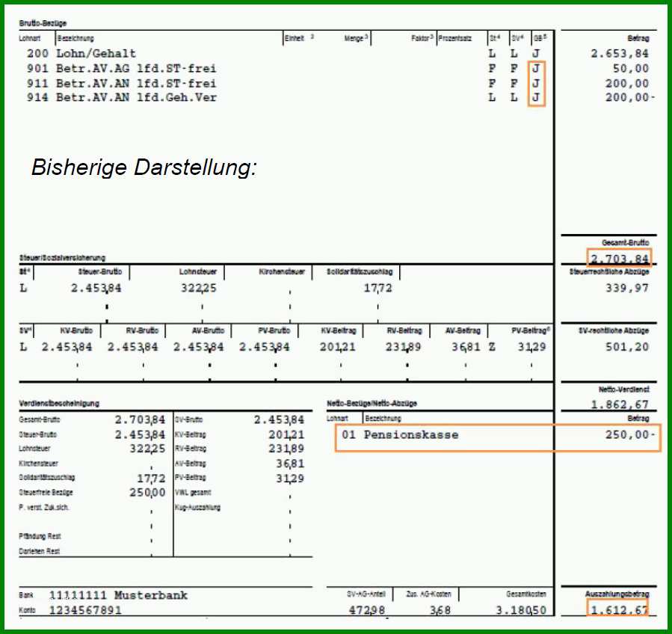Click the Bezeichnung column header
672x634 pixels.
tap(75, 38)
